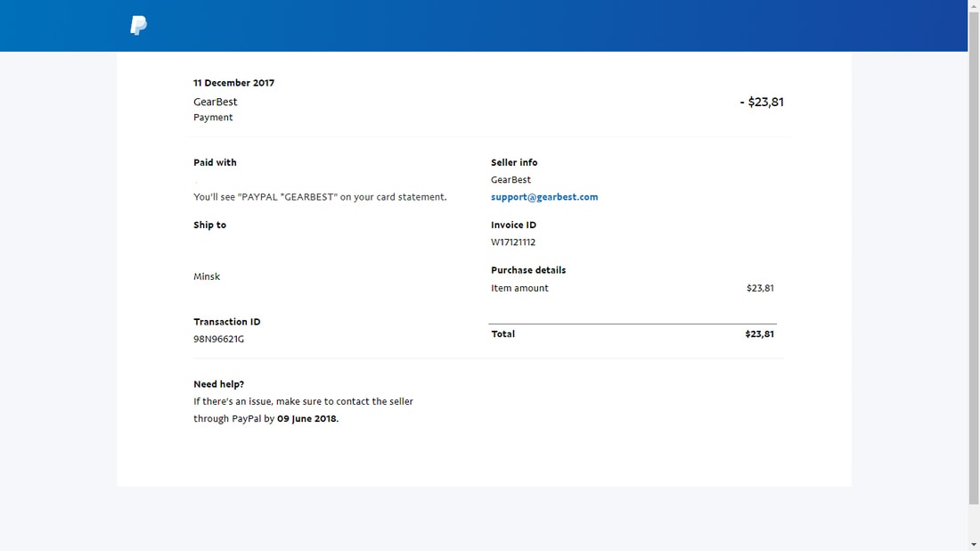The image size is (980, 551).
Task: Click the PayPal logo in header
Action: [x=139, y=26]
